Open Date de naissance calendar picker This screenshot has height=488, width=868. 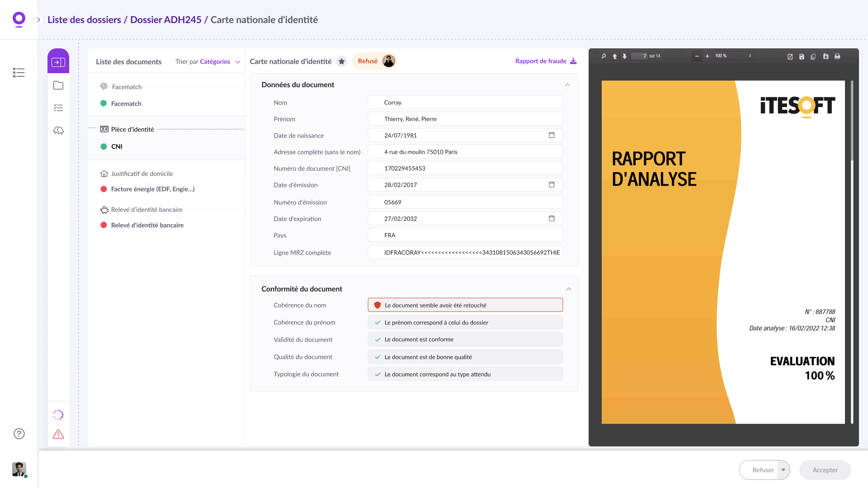click(x=552, y=136)
